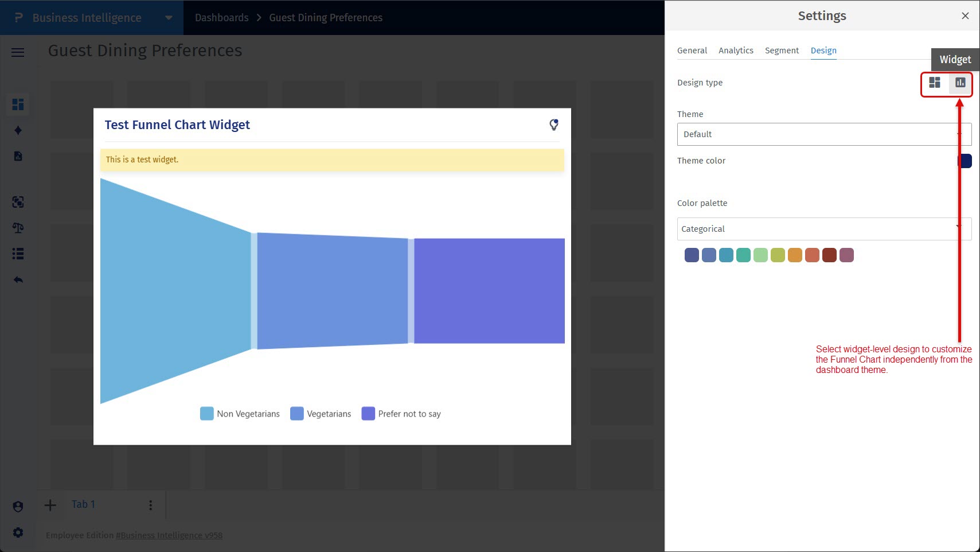This screenshot has width=980, height=552.
Task: Switch to the Analytics tab in Settings
Action: (736, 50)
